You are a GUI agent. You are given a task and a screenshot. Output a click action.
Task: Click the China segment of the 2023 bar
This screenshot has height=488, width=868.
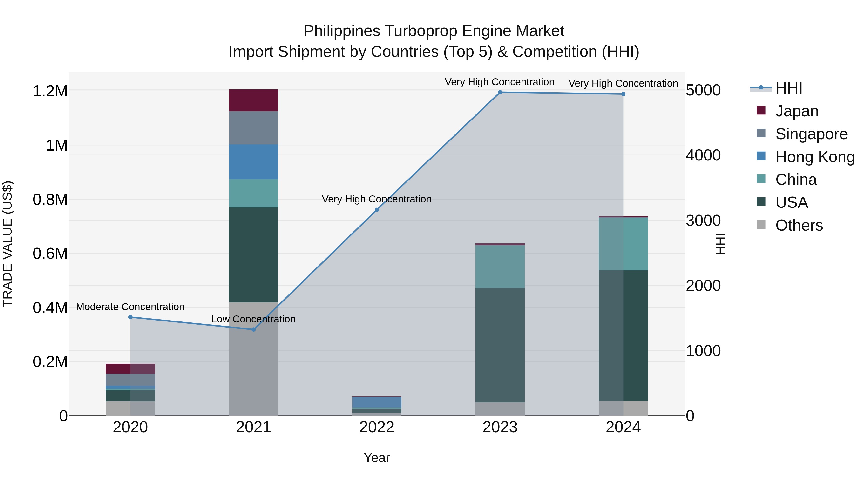click(500, 267)
